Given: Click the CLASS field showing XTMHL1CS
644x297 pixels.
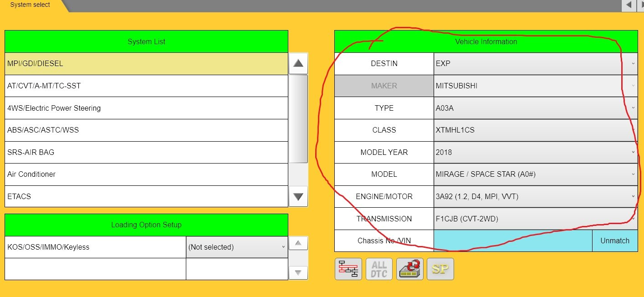Looking at the screenshot, I should tap(536, 130).
